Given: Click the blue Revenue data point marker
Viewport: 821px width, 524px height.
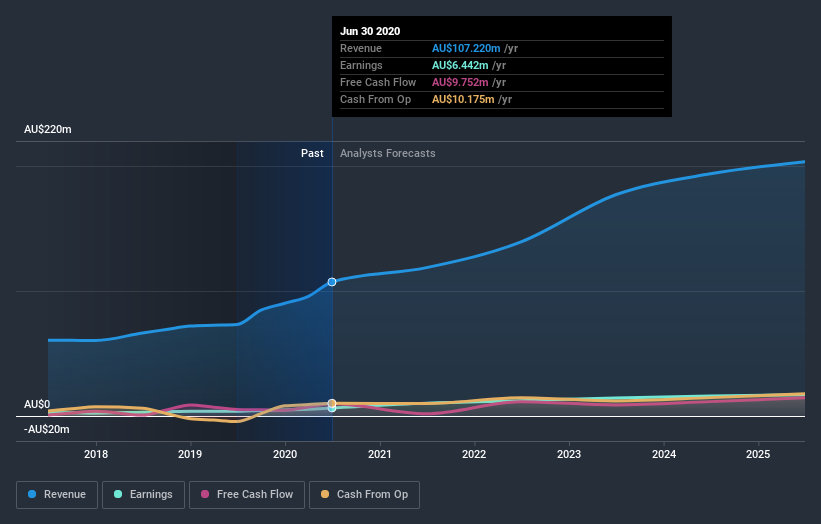Looking at the screenshot, I should [332, 282].
